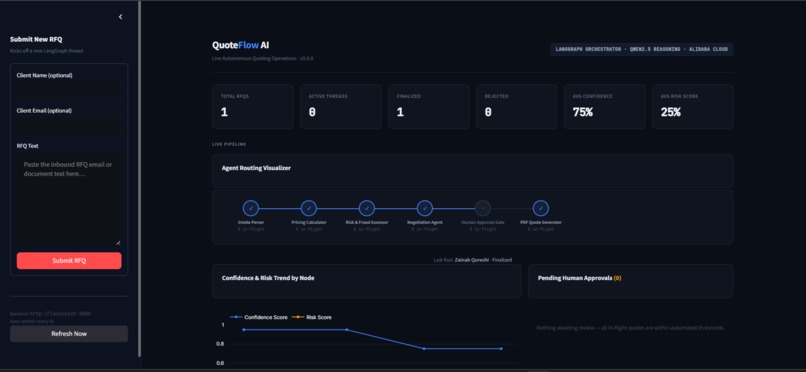Click the Rejected metric card
Viewport: 806px width, 372px height.
pyautogui.click(x=517, y=106)
